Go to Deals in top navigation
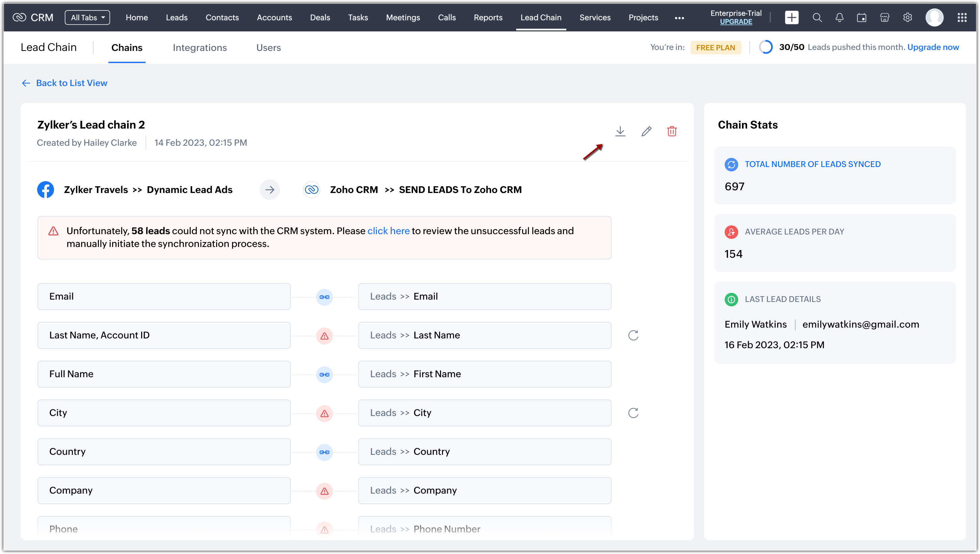 point(320,18)
